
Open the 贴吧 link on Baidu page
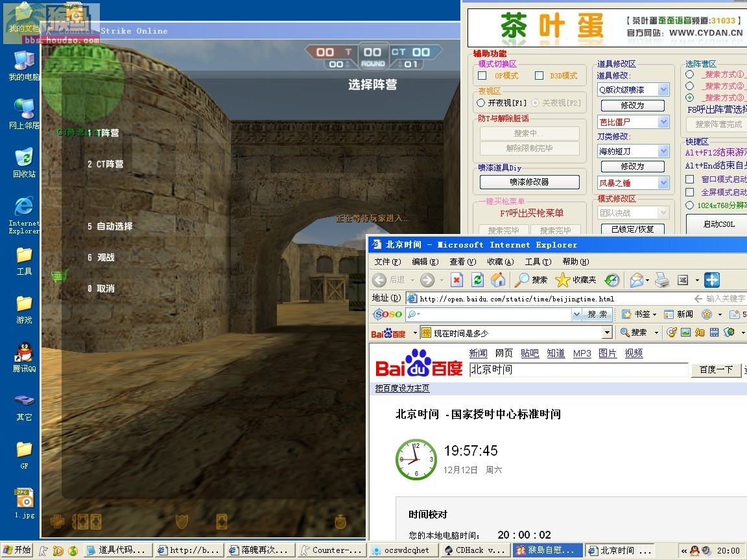click(529, 353)
